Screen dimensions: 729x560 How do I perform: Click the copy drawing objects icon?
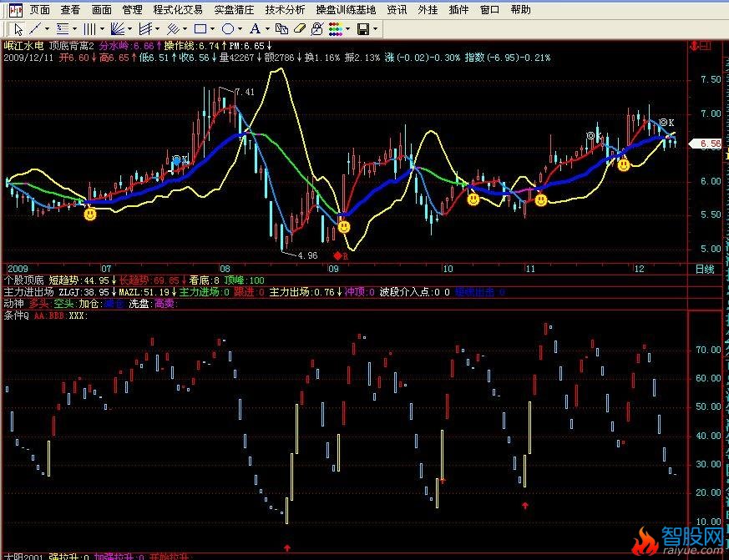tap(280, 29)
